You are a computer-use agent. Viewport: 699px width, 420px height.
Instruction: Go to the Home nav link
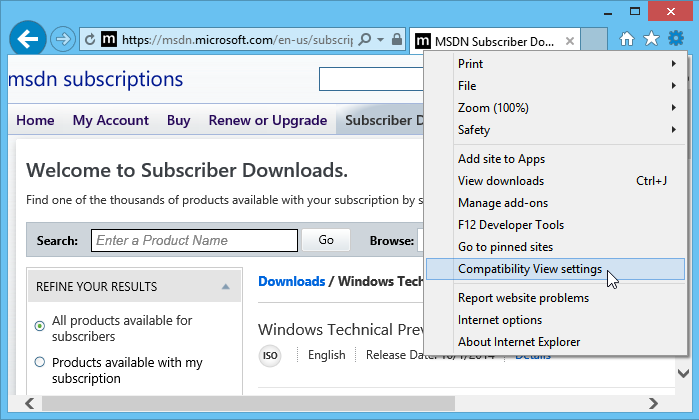pyautogui.click(x=35, y=120)
